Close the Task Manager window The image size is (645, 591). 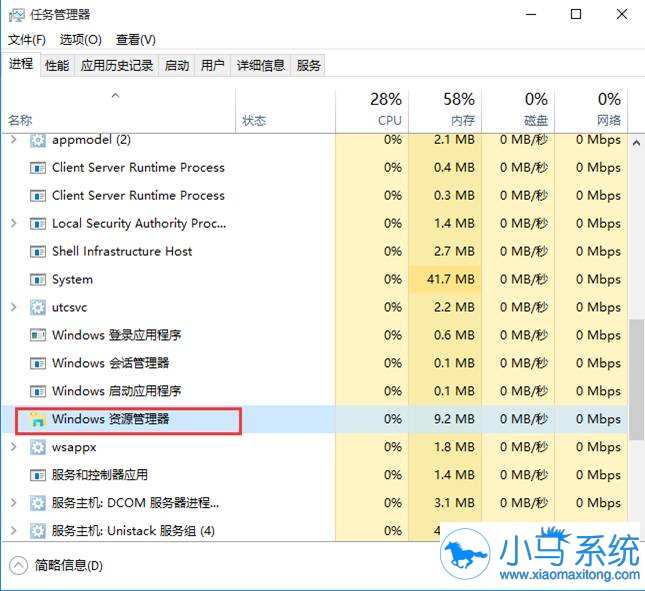click(622, 15)
